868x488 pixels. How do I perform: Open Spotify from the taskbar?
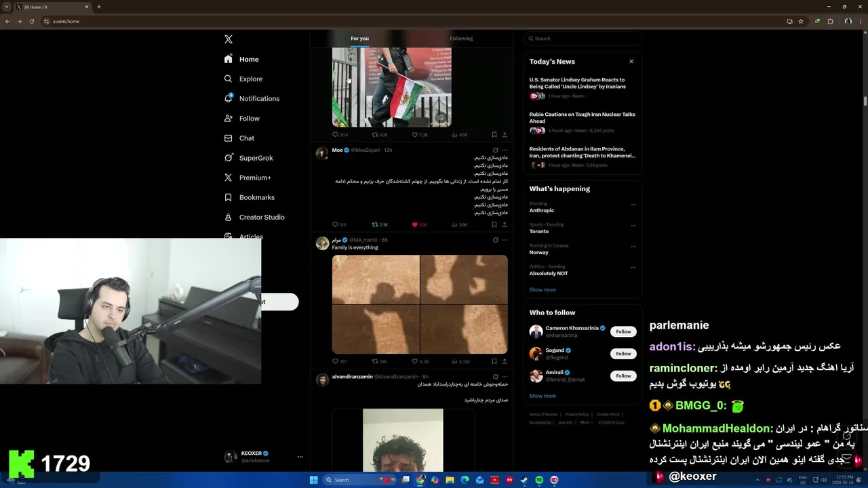(539, 480)
